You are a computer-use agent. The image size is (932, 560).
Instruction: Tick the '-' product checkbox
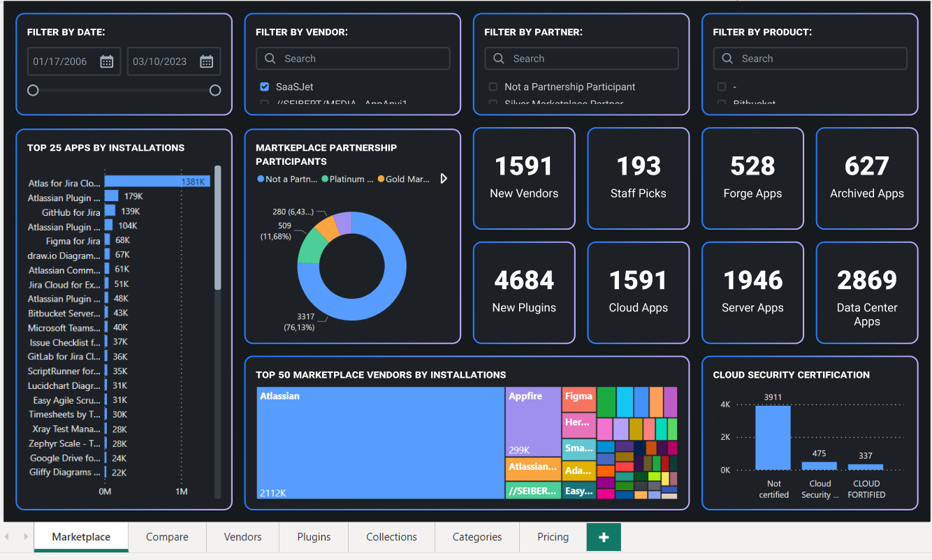(x=722, y=87)
